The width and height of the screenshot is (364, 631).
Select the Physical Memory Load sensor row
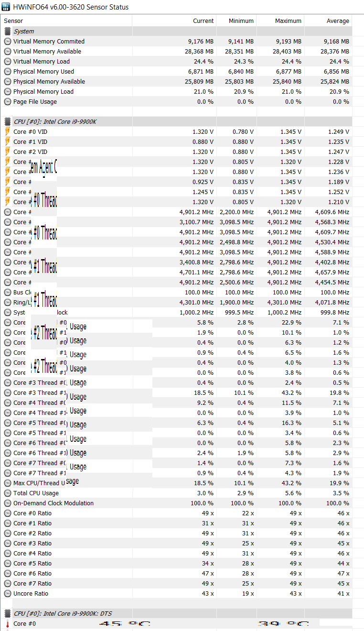(x=43, y=91)
